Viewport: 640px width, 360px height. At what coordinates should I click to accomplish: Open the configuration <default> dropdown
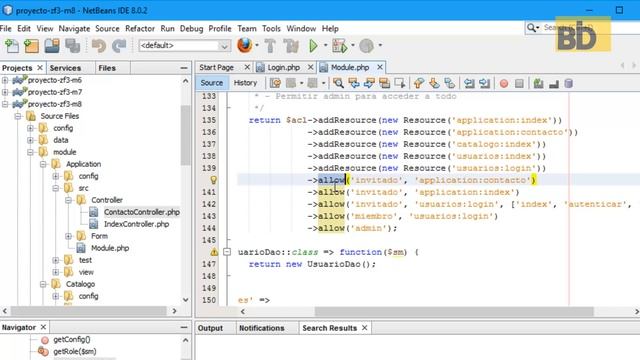pyautogui.click(x=184, y=45)
